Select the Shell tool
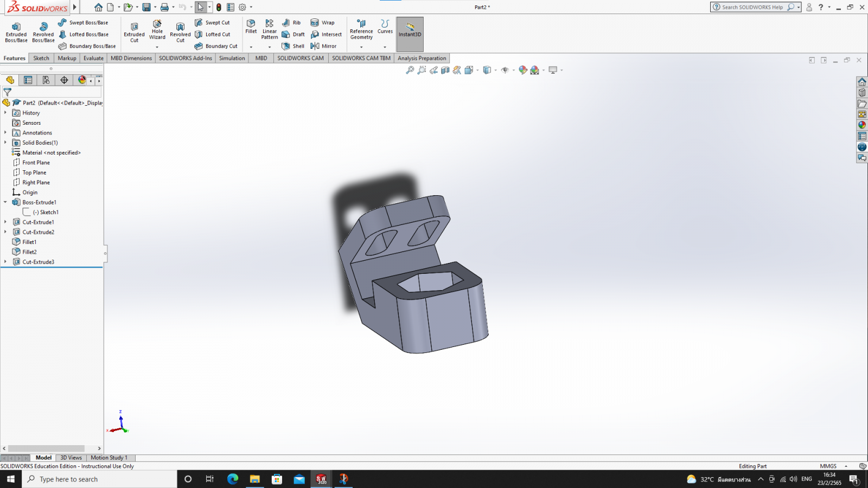The image size is (868, 488). tap(293, 46)
